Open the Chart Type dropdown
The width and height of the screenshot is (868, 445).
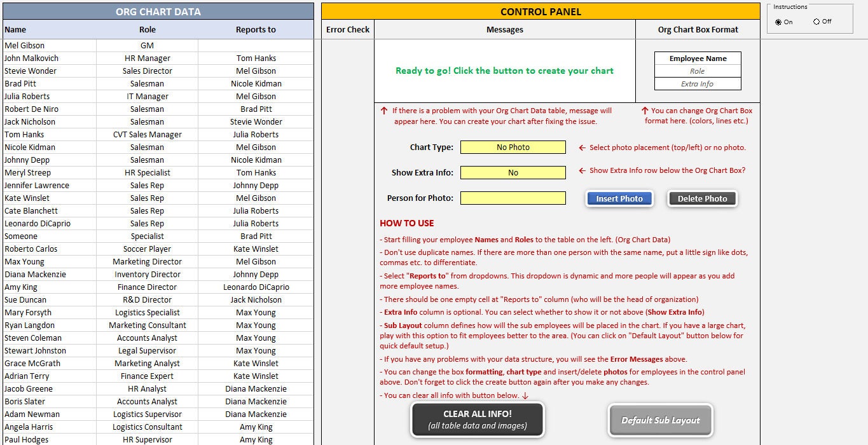pos(513,147)
